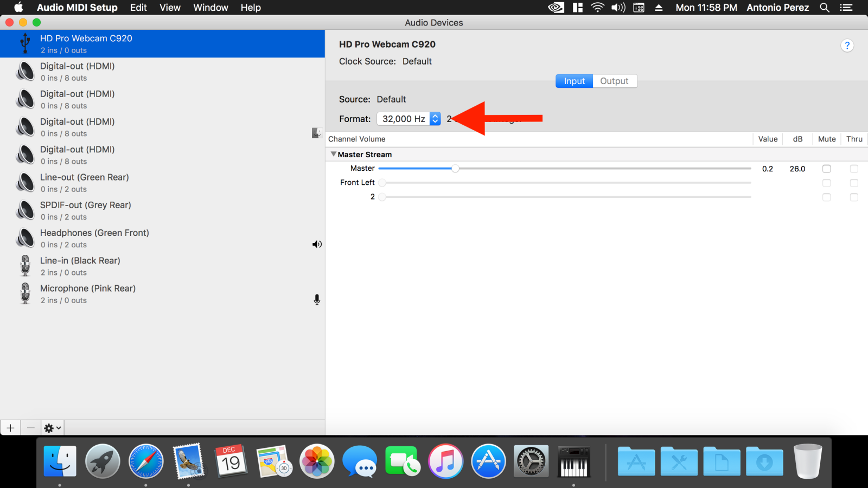Remove device with the minus button
Viewport: 868px width, 488px height.
[31, 428]
